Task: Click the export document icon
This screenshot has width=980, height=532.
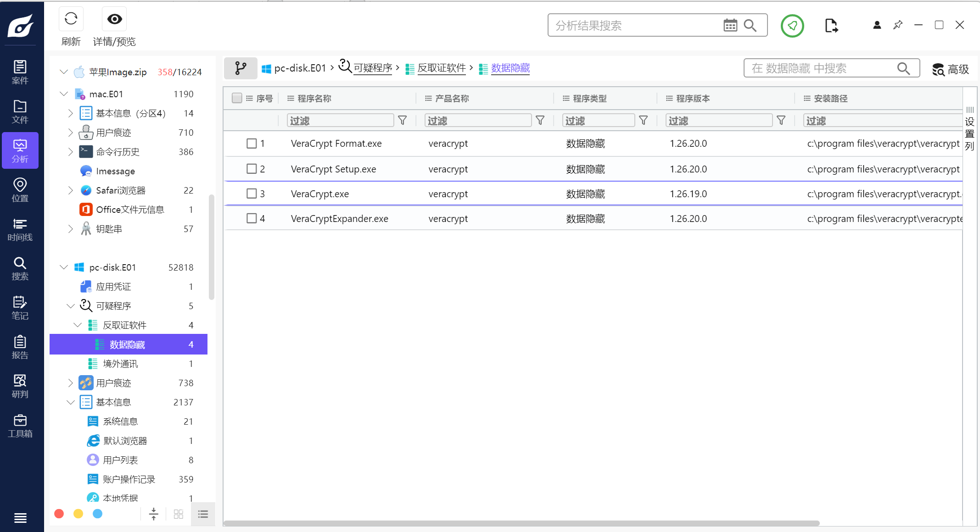Action: pos(831,26)
